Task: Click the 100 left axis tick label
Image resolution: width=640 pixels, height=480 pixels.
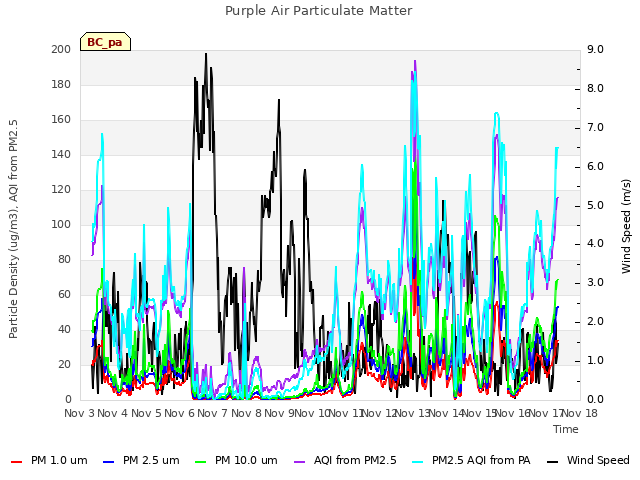Action: [61, 224]
